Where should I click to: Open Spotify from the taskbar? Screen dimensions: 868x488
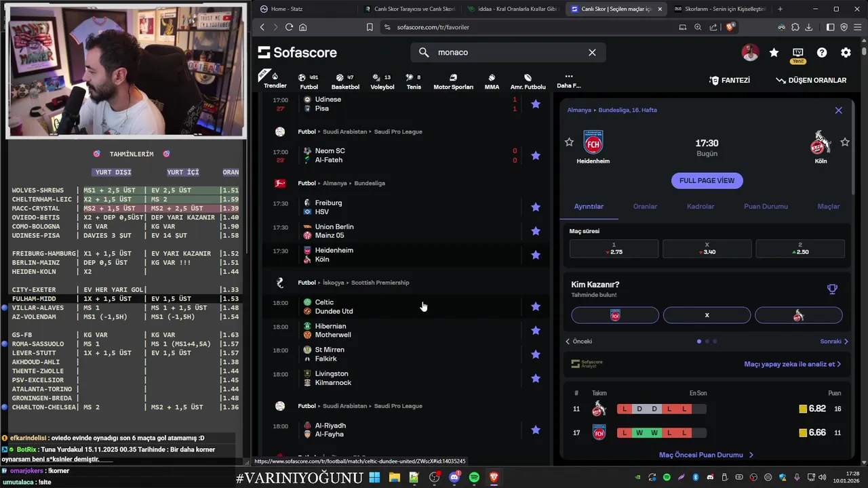pyautogui.click(x=474, y=478)
